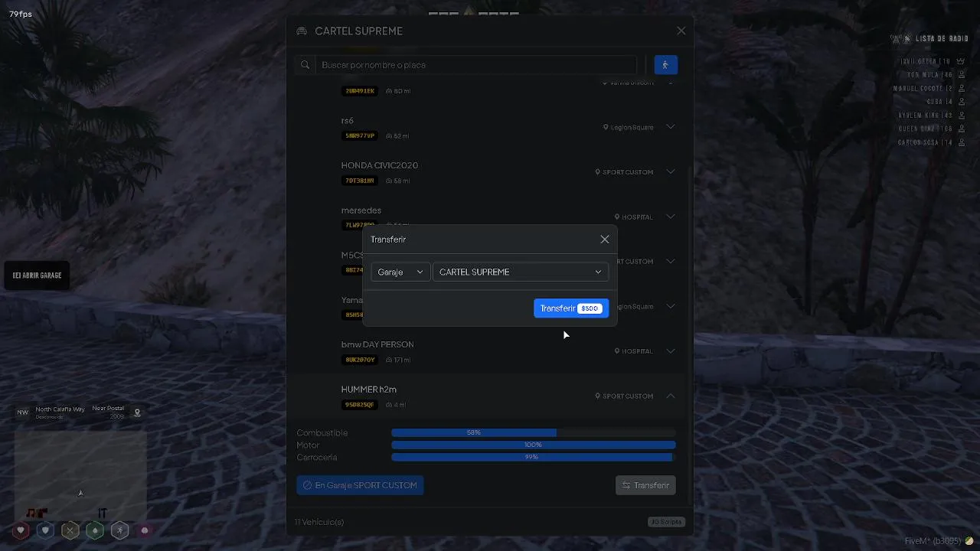Expand the rs6 vehicle row
Screen dimensions: 980x551
670,127
